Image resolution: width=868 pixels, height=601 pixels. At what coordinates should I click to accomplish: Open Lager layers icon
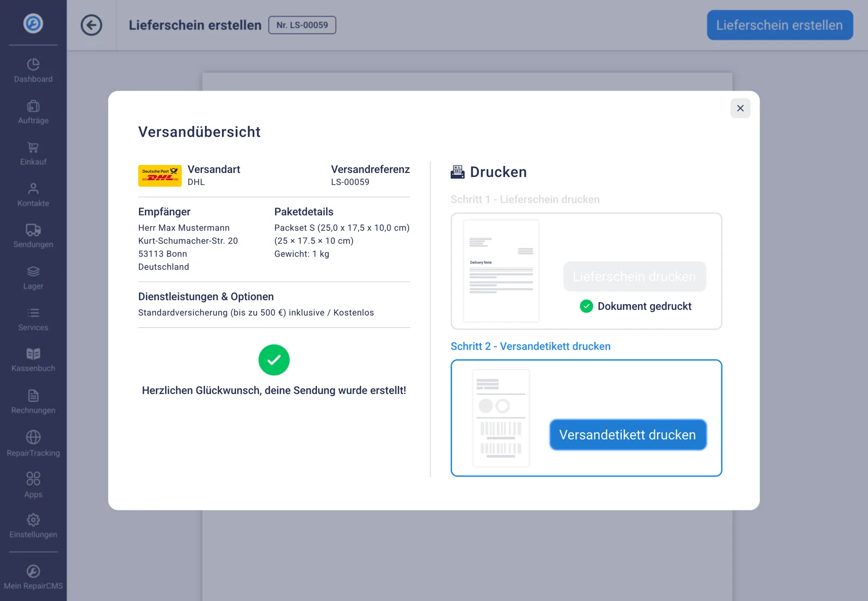click(x=33, y=271)
